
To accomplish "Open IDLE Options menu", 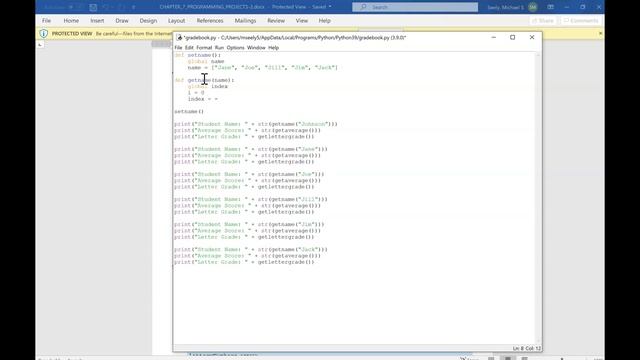I will tap(235, 48).
